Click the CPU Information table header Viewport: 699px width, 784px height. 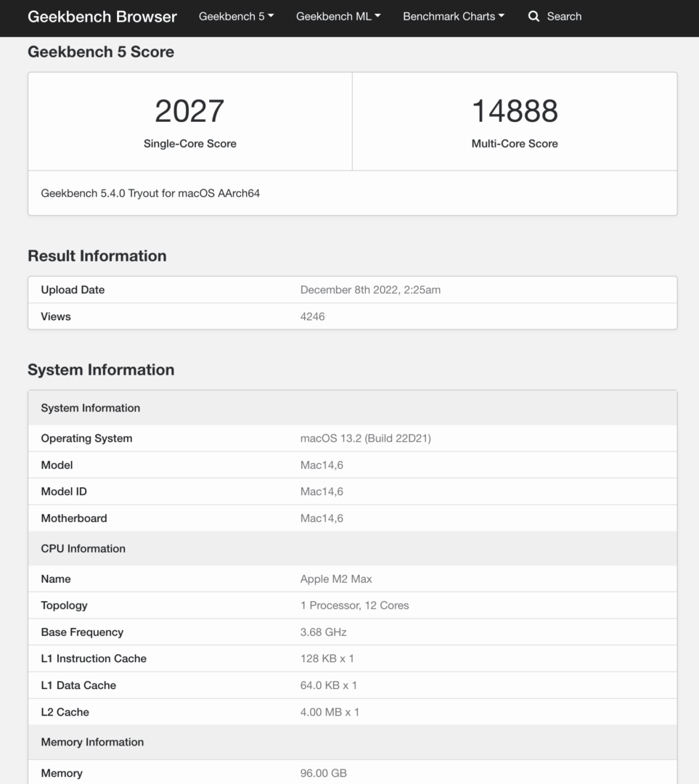(x=353, y=549)
